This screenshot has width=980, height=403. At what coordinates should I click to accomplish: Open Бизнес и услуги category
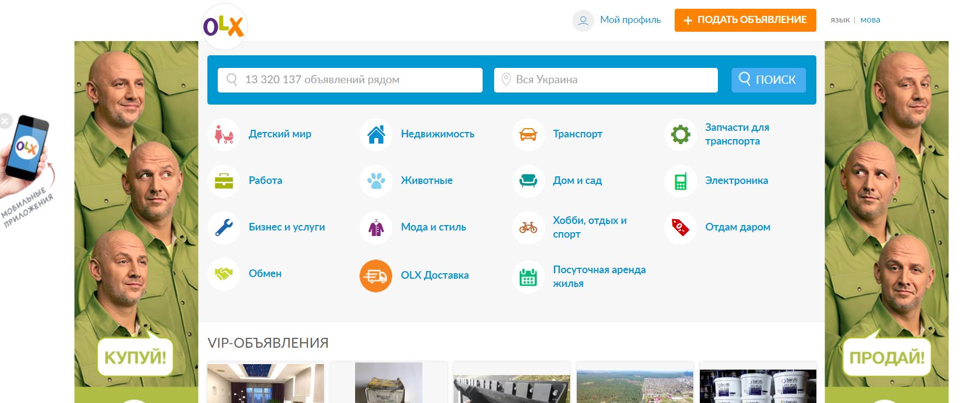click(x=287, y=227)
